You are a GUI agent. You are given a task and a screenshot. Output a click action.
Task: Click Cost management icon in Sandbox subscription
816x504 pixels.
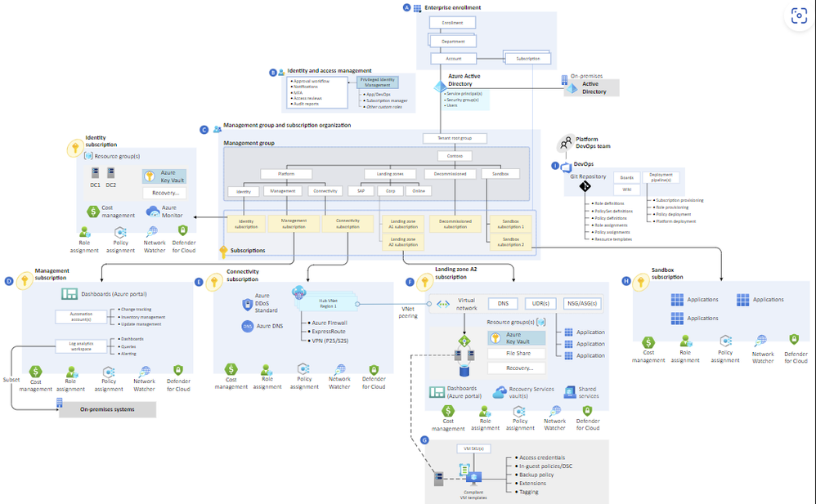[648, 343]
